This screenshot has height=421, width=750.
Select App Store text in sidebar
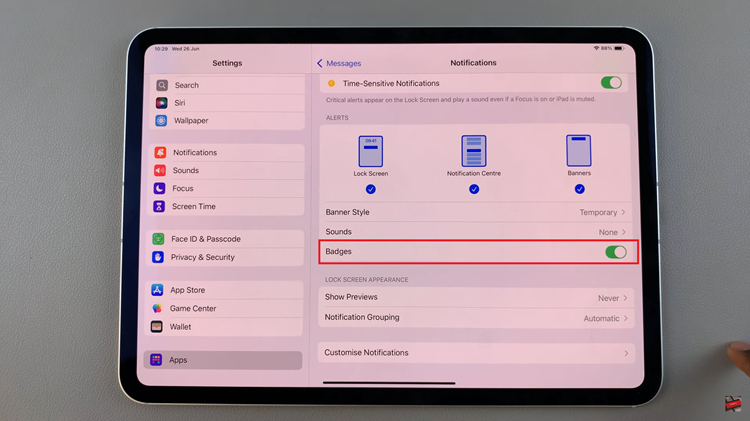click(188, 290)
